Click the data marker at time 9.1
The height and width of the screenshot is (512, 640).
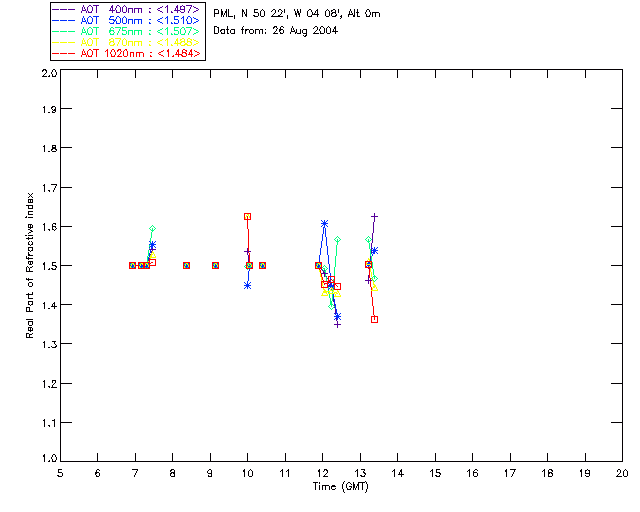(x=216, y=265)
